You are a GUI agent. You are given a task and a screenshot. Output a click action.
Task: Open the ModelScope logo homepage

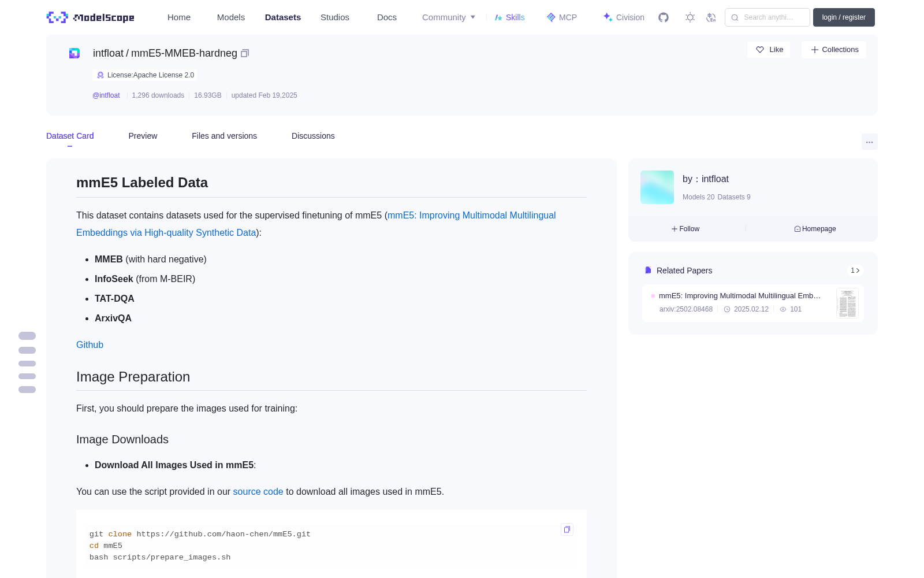91,17
